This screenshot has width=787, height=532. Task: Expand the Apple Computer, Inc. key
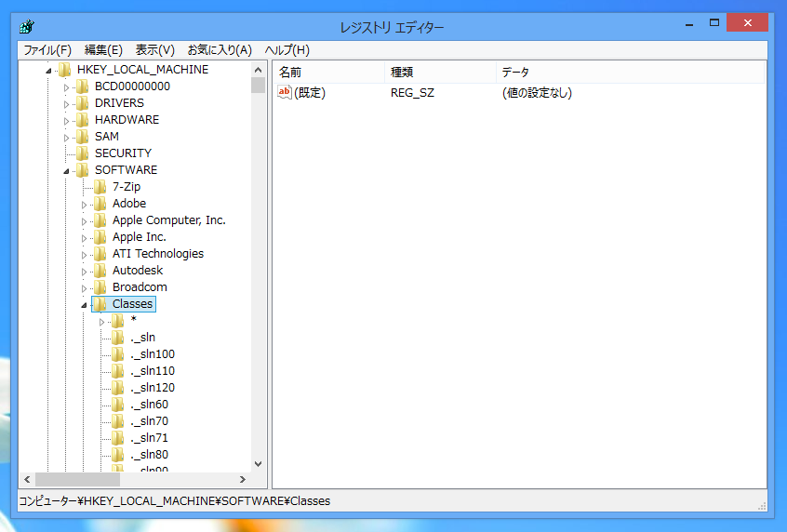pos(84,221)
